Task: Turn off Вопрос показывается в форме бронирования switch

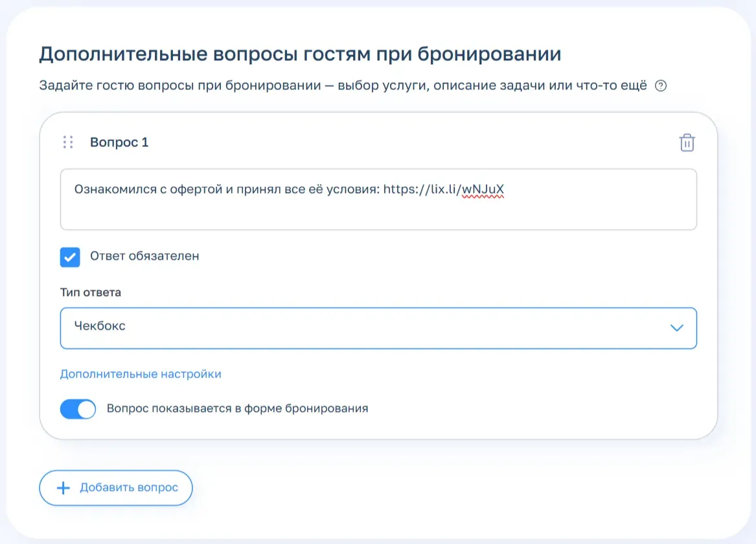Action: (78, 409)
